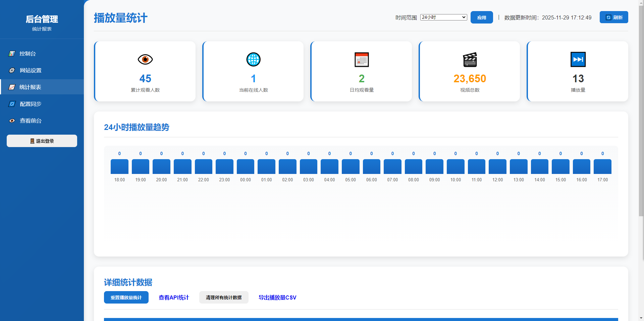Open the 时间范围 dropdown showing 24小时
The width and height of the screenshot is (644, 321).
click(x=443, y=17)
